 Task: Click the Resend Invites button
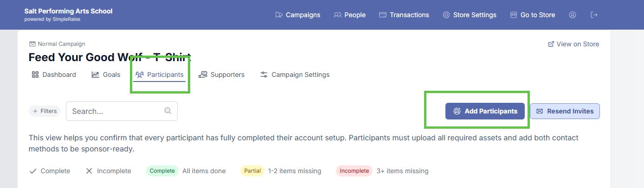coord(565,111)
